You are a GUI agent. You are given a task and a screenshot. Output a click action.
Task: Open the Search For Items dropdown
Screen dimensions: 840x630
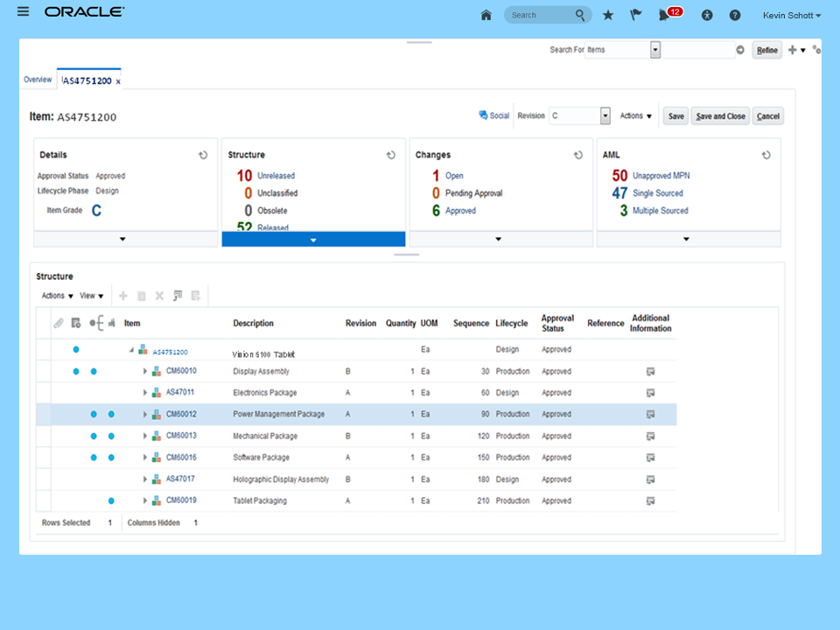pyautogui.click(x=655, y=50)
